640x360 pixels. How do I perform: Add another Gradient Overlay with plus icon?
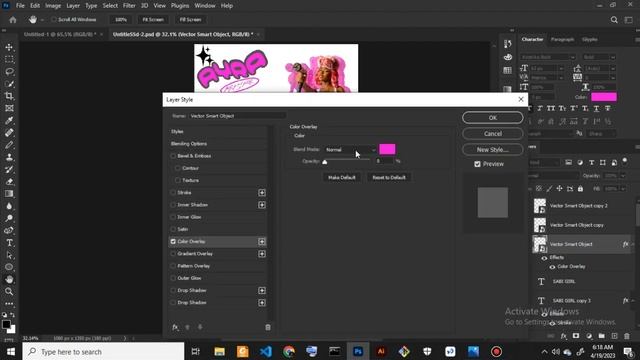(262, 254)
